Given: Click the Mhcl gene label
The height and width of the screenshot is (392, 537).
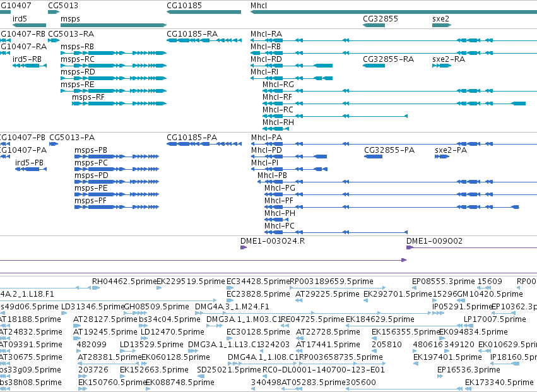Looking at the screenshot, I should pos(259,6).
